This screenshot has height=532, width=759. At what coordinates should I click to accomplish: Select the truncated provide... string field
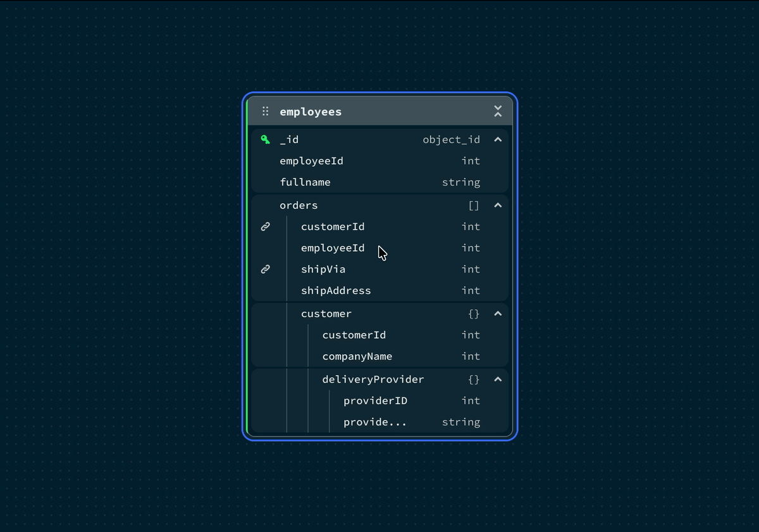click(x=375, y=422)
